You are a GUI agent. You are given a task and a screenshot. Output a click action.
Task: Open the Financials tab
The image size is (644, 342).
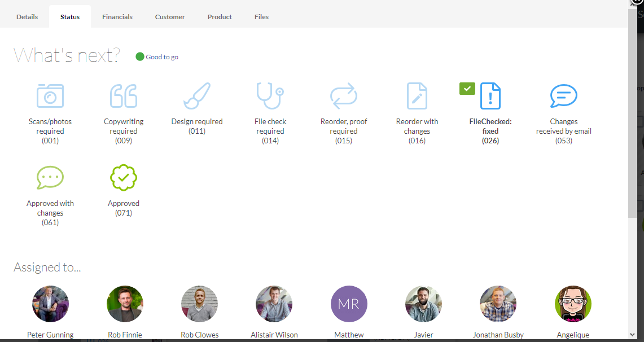click(x=117, y=17)
